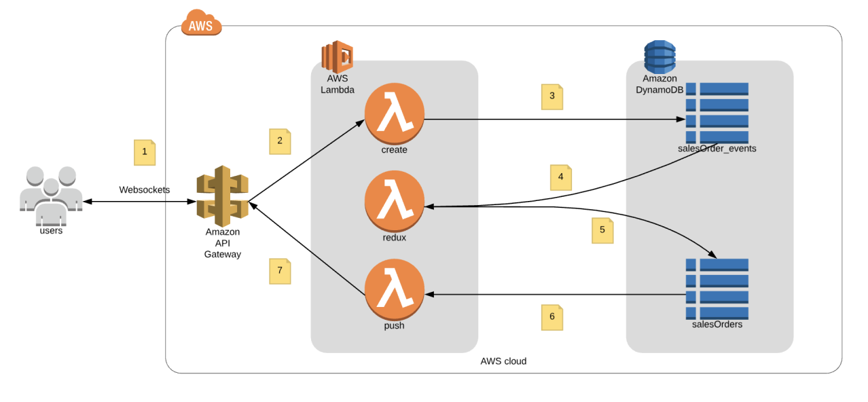Select yellow note step 5

(602, 230)
